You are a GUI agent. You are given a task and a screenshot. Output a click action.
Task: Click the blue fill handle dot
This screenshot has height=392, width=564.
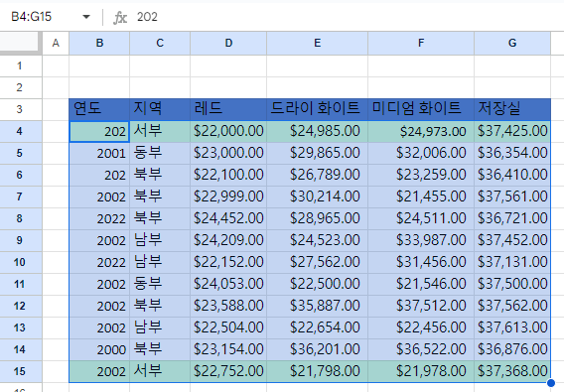551,383
